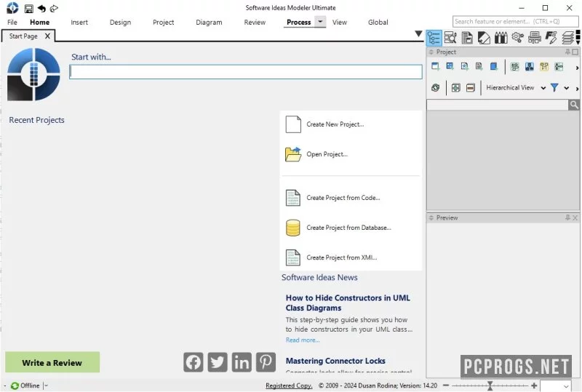
Task: Close the Start Page tab
Action: pyautogui.click(x=47, y=36)
